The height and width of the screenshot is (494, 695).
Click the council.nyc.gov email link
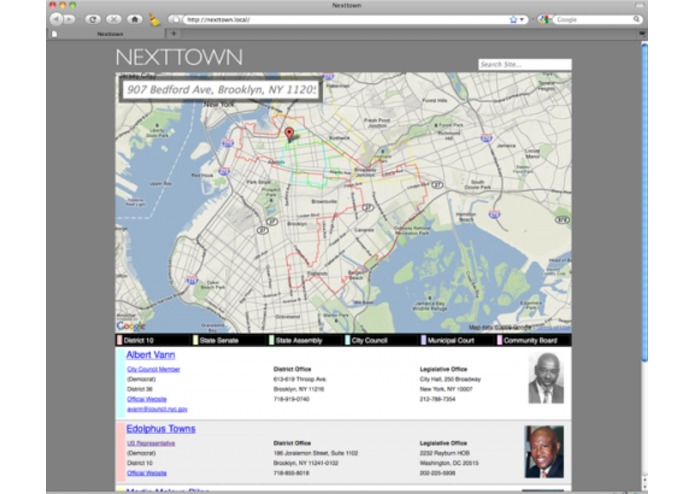click(157, 409)
